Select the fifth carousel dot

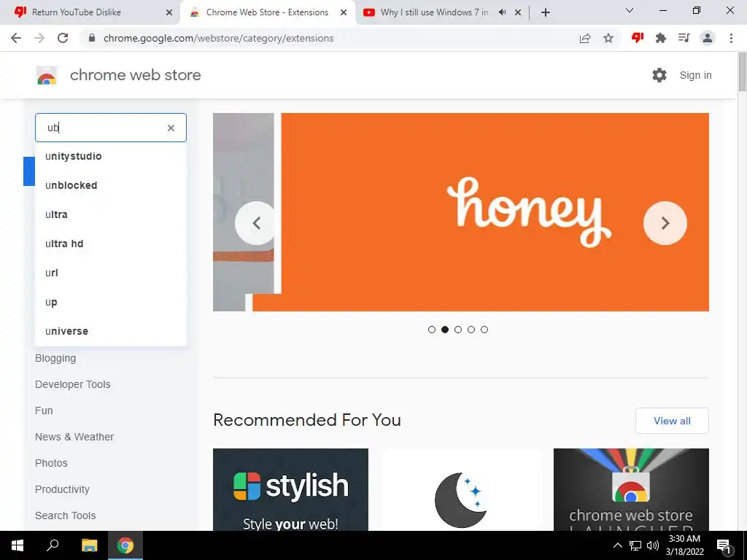[x=484, y=330]
